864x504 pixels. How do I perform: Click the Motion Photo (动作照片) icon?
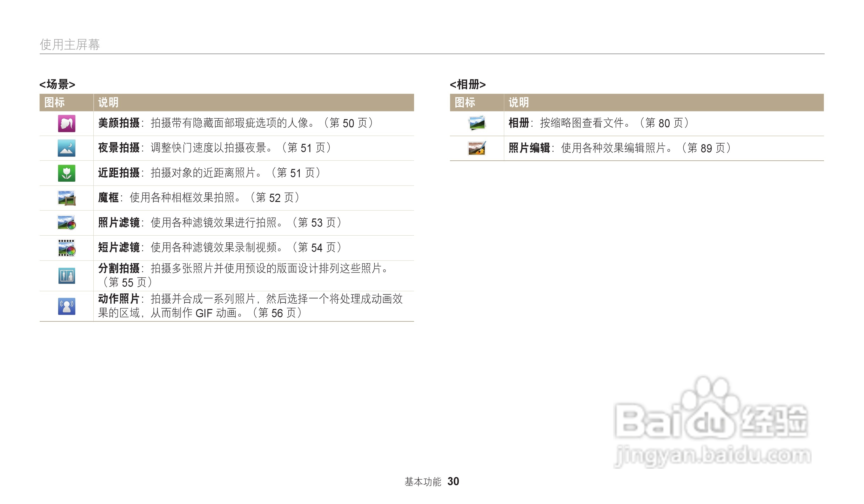[66, 306]
